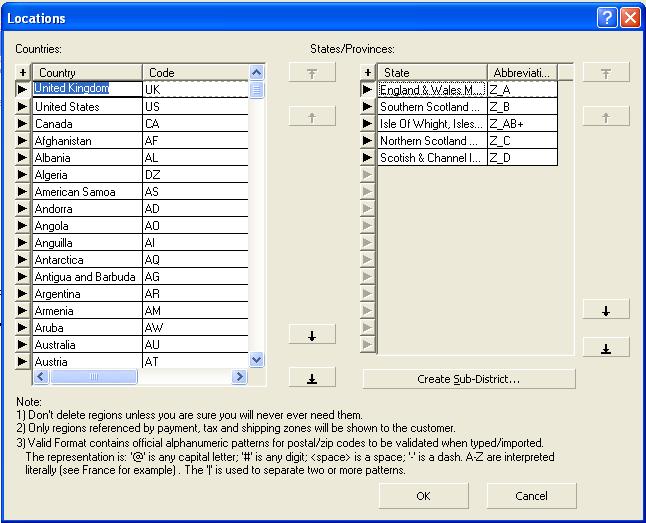Viewport: 646px width, 523px height.
Task: Select the Albania row arrow marker
Action: (x=23, y=157)
